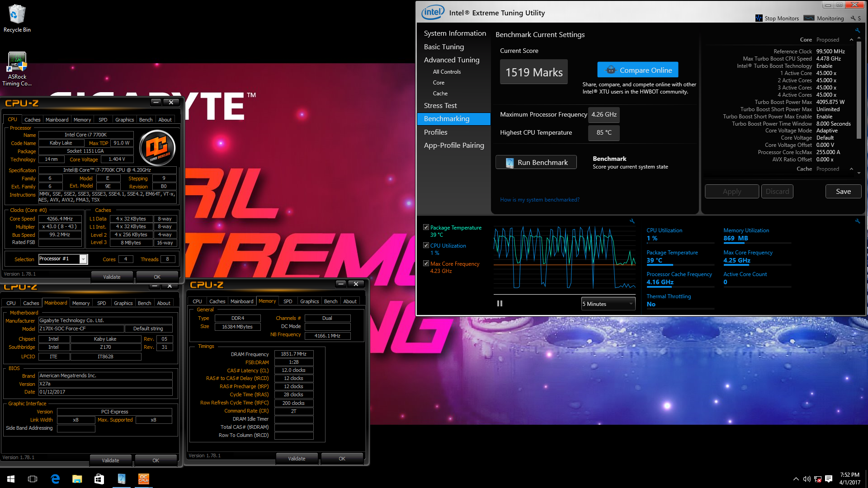868x488 pixels.
Task: Click Validate in the top CPU-Z window
Action: click(112, 277)
